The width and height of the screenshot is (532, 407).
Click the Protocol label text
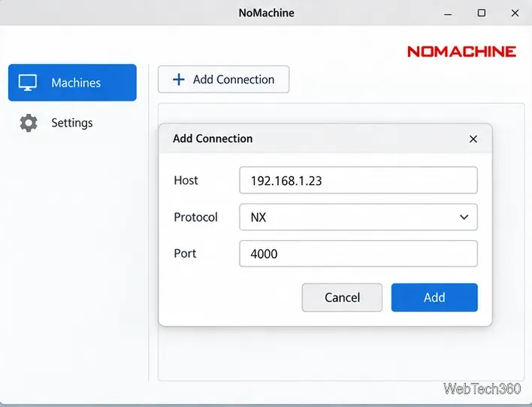[195, 217]
